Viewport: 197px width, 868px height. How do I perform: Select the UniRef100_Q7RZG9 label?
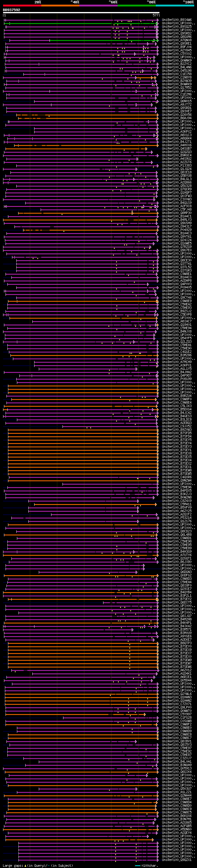[177, 247]
